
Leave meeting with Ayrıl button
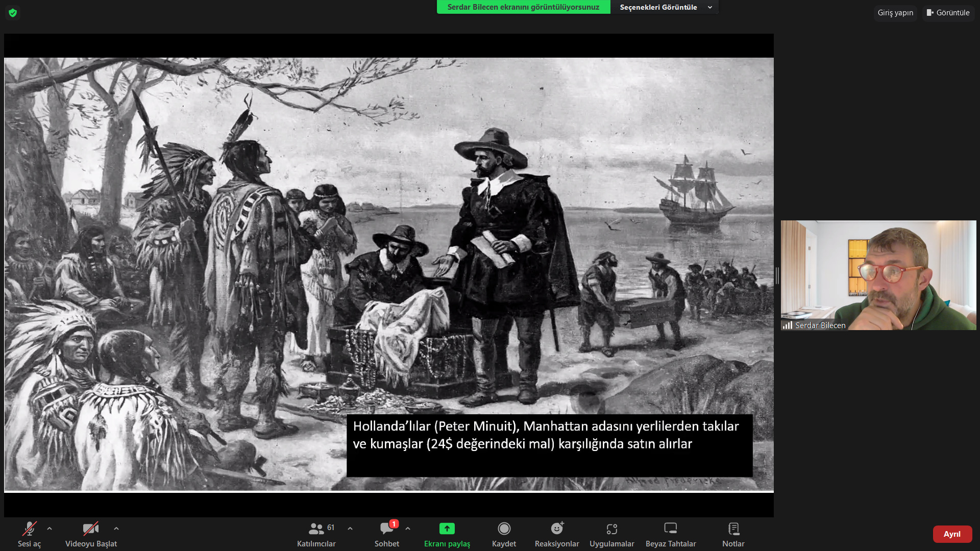point(952,534)
